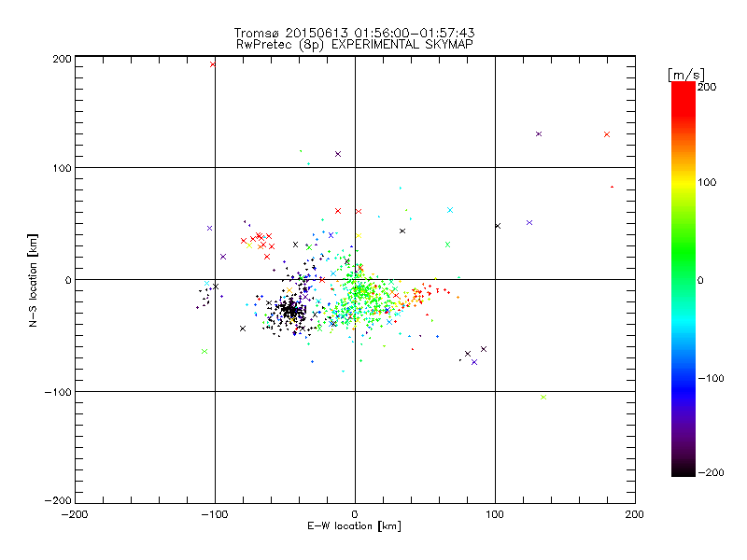This screenshot has height=560, width=747.
Task: Select yellow-green X marker near E-W 135, N-S -105
Action: [543, 398]
